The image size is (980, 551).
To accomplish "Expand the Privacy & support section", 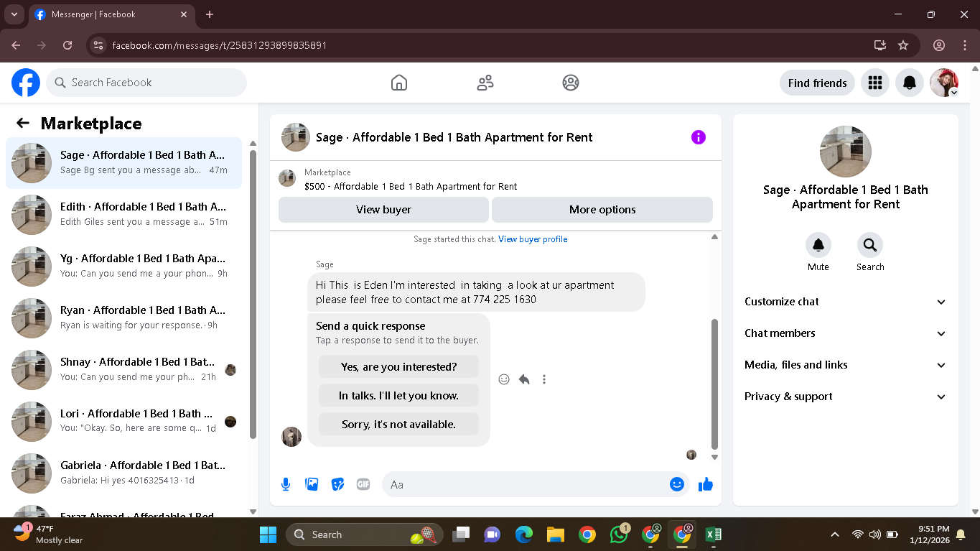I will [x=846, y=397].
